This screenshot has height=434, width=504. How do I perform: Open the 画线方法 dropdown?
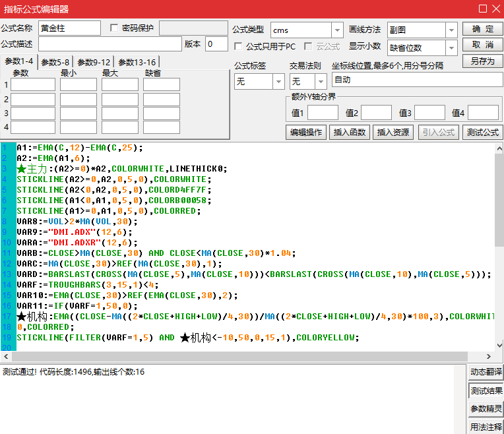pyautogui.click(x=451, y=30)
